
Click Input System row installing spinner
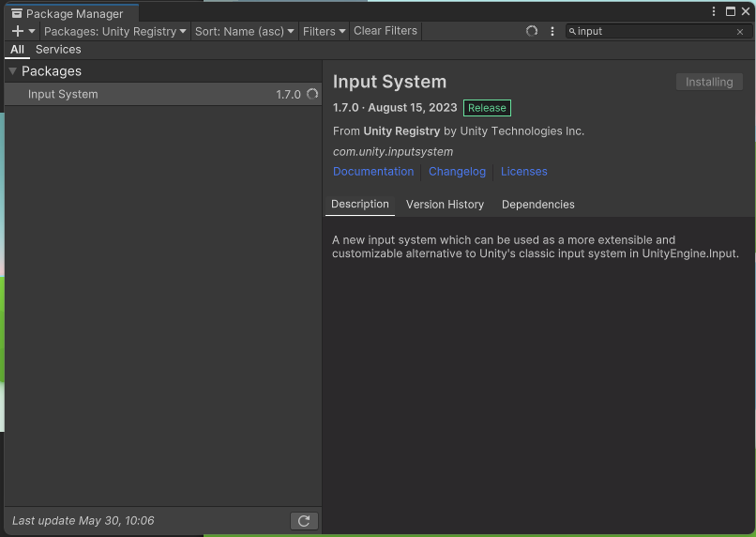click(312, 94)
